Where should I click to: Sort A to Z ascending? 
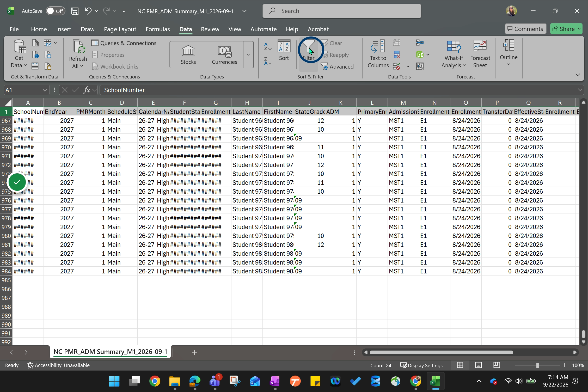coord(268,46)
